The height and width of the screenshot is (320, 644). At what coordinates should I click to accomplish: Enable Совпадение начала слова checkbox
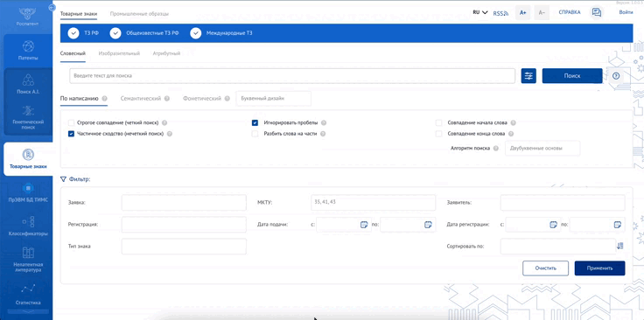[438, 122]
